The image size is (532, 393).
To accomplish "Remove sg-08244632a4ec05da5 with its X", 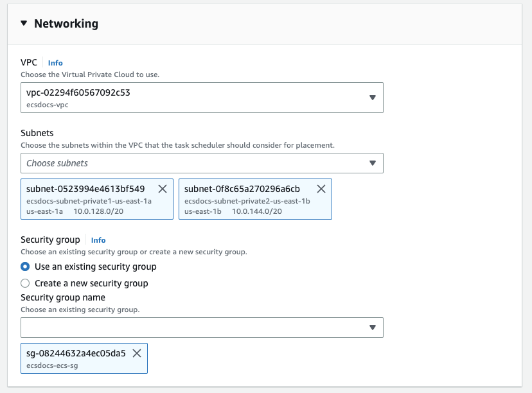I will [137, 353].
